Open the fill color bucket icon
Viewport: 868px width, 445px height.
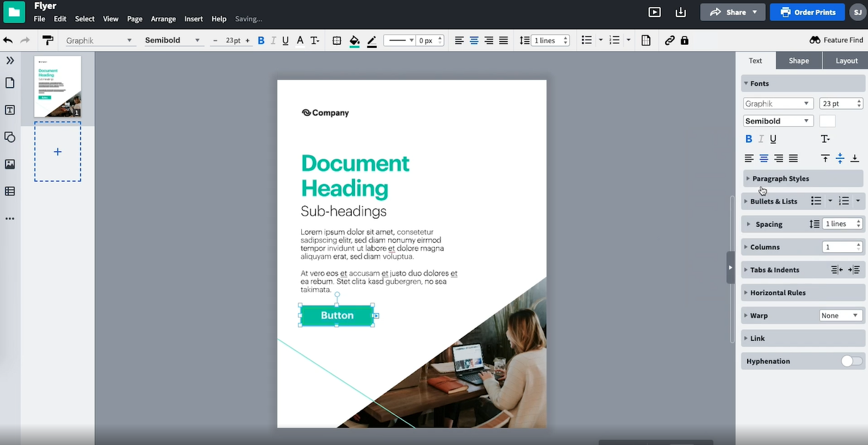pyautogui.click(x=354, y=40)
